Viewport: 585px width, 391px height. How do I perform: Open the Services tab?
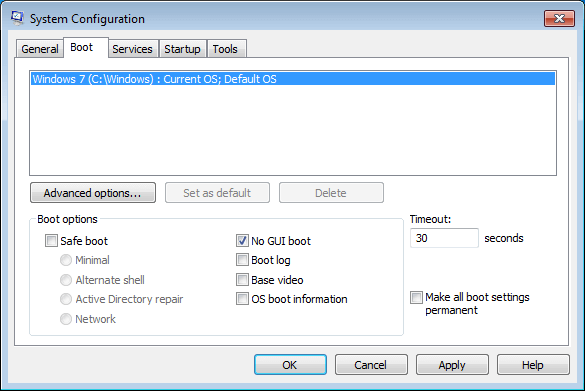tap(132, 49)
